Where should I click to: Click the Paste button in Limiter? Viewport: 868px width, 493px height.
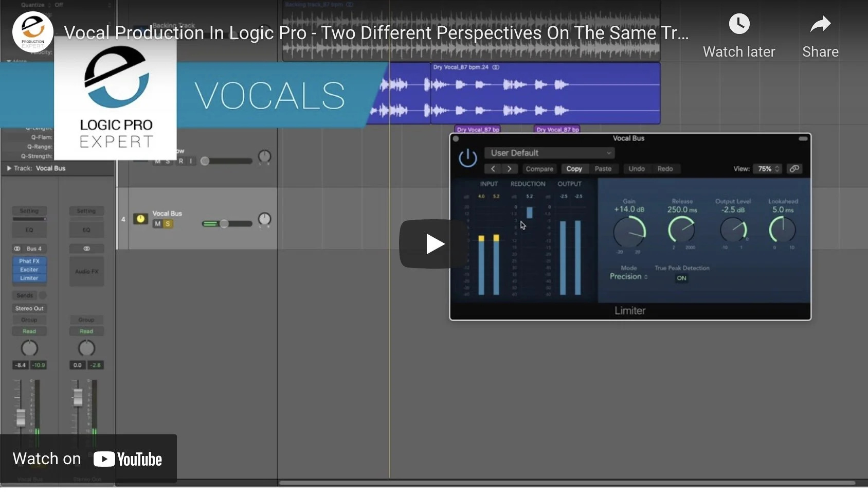(603, 169)
